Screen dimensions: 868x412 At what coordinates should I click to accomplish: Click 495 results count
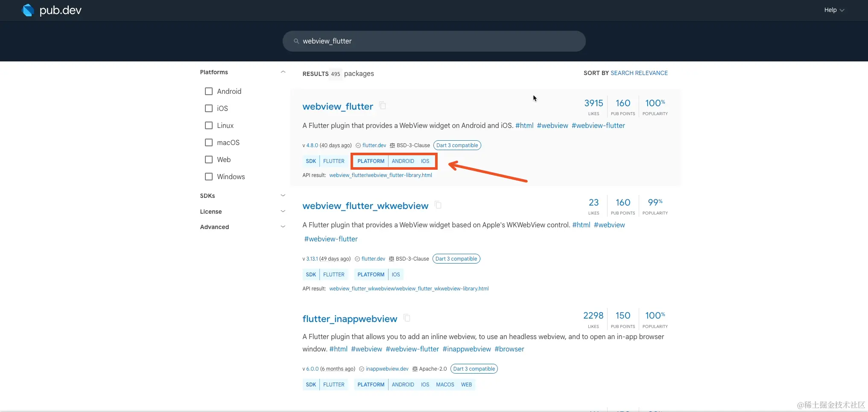click(336, 74)
